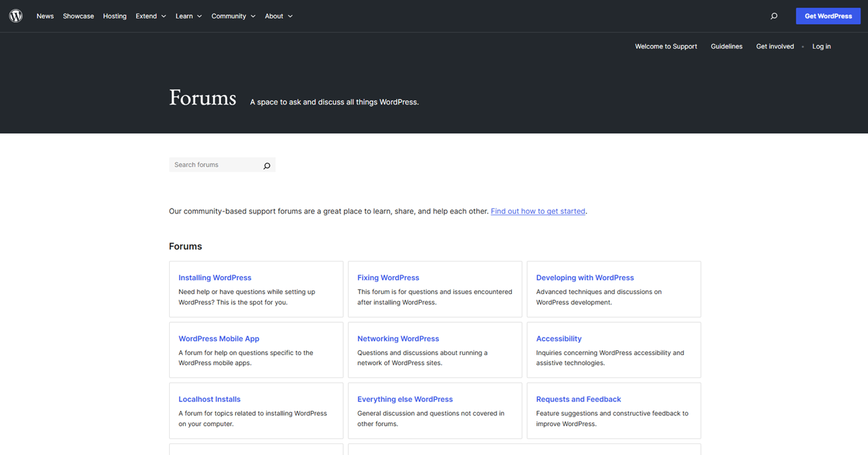Image resolution: width=868 pixels, height=455 pixels.
Task: Click text 'Advanced techniques and discussions on'
Action: point(598,292)
